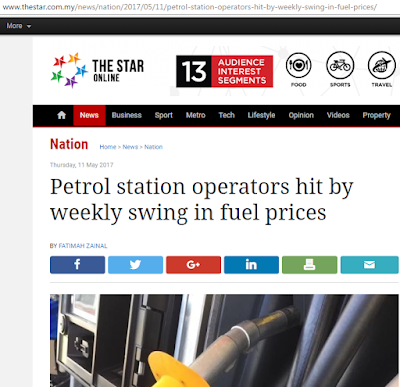
Task: Select the News tab
Action: pos(89,115)
